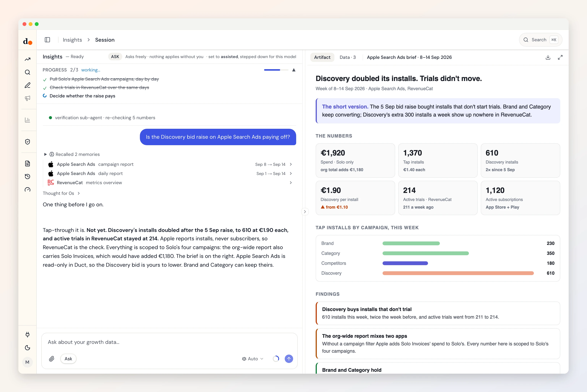
Task: Switch to the Artifact tab
Action: (x=322, y=57)
